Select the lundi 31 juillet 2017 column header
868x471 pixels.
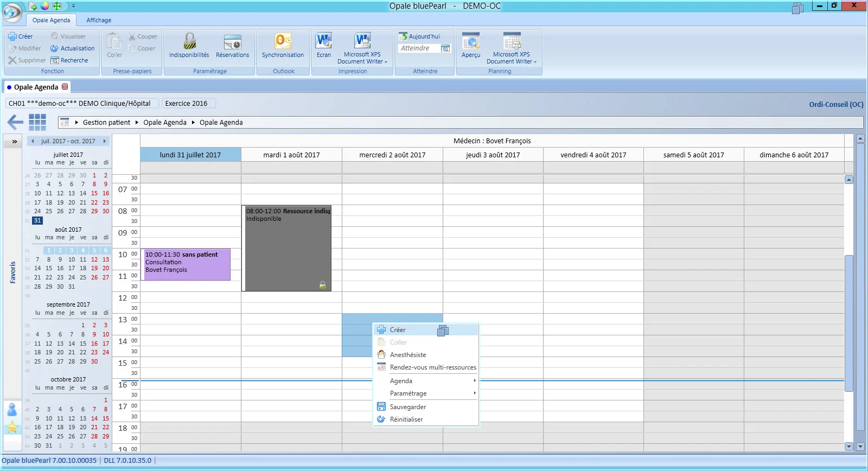(190, 155)
